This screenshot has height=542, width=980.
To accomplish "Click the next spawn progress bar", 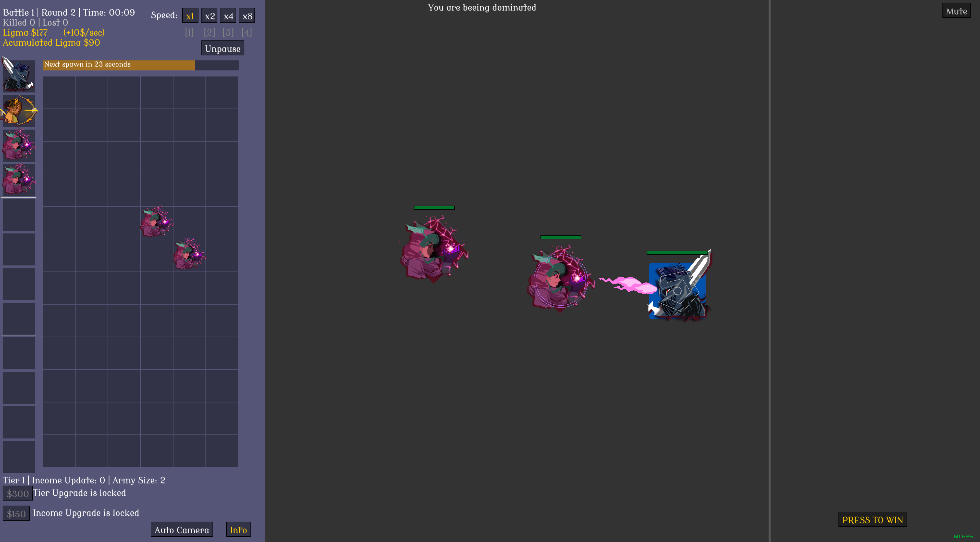I will tap(140, 65).
